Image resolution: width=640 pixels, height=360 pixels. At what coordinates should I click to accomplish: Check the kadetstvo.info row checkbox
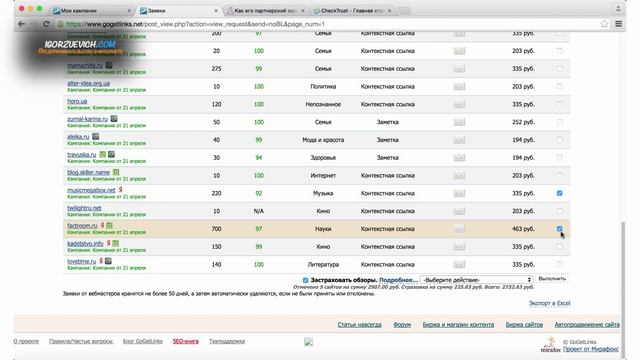pyautogui.click(x=560, y=247)
